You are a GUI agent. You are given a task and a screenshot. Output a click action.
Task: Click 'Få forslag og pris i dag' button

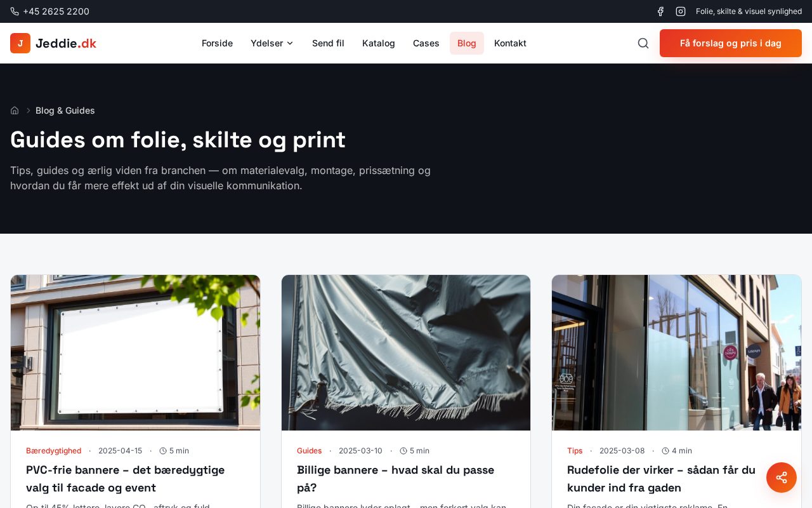pyautogui.click(x=731, y=43)
